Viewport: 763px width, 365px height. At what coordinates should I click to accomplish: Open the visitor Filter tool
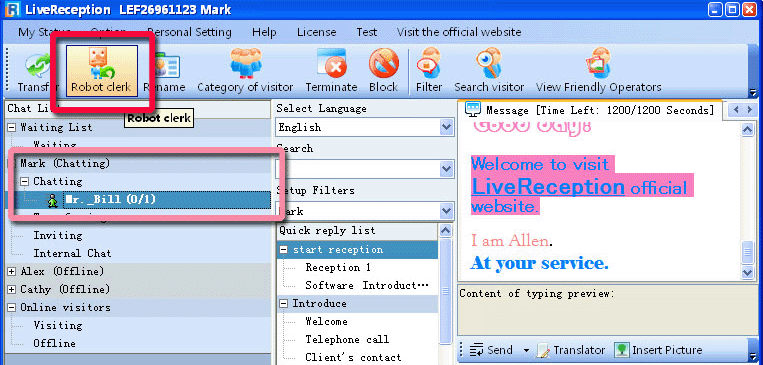click(x=429, y=71)
